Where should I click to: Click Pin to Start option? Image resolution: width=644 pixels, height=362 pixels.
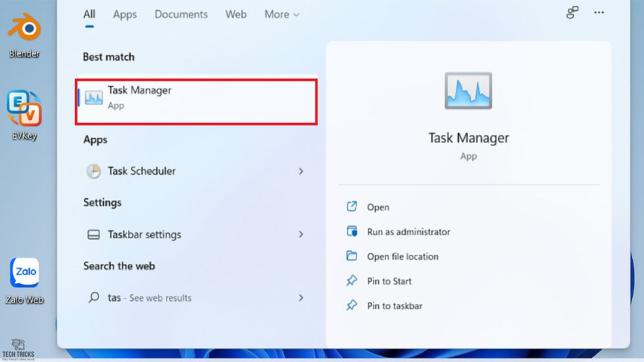pos(389,281)
